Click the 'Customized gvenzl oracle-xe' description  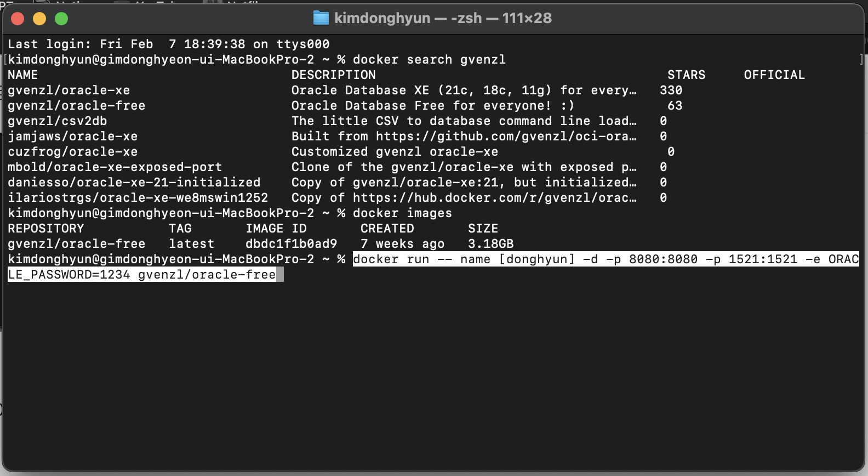click(x=395, y=151)
